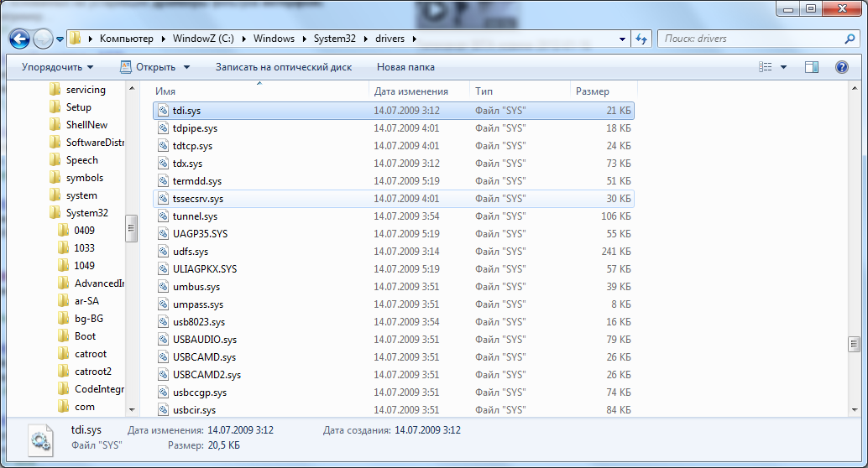Screen dimensions: 868x468
Task: Click the tdtcp.sys file icon
Action: point(163,145)
